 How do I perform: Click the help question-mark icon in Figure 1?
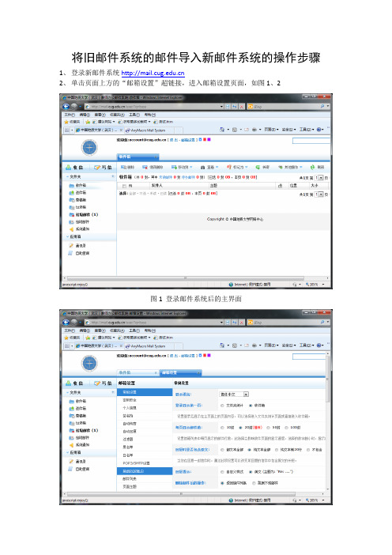[318, 130]
